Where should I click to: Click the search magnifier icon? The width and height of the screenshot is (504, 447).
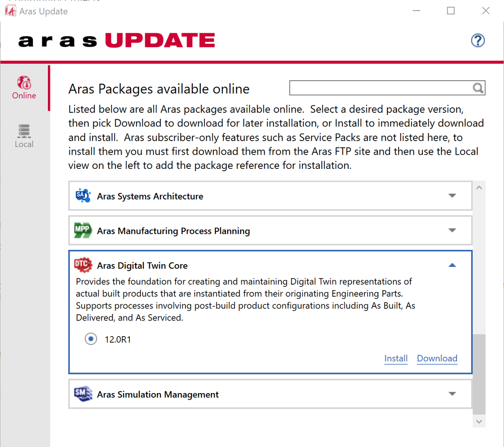(x=478, y=88)
